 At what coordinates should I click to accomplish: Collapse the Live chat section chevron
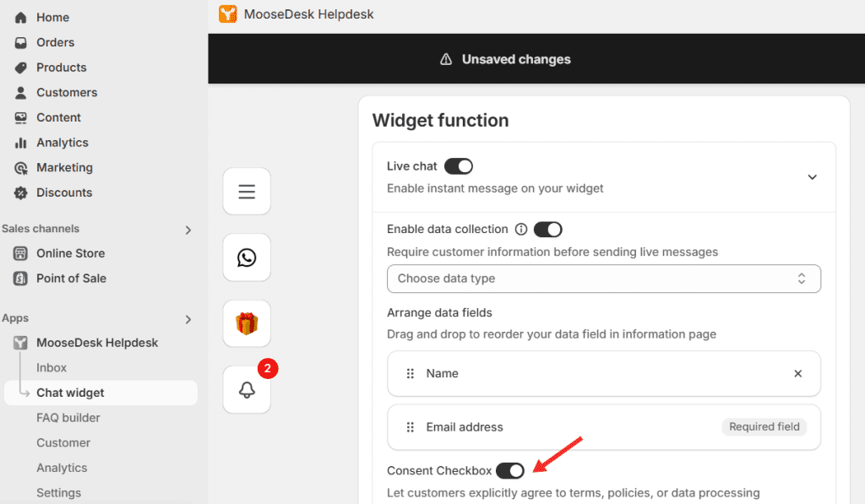pos(812,177)
